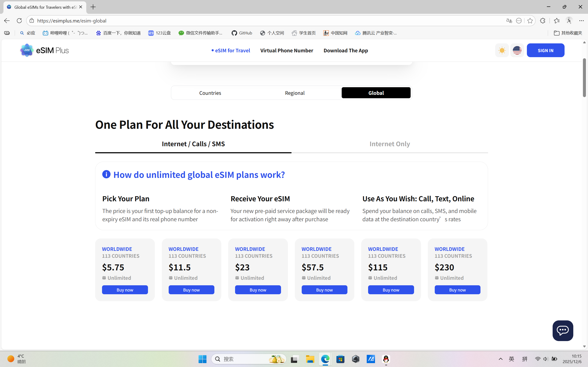Viewport: 588px width, 367px height.
Task: Open the Virtual Phone Number menu item
Action: click(x=287, y=50)
